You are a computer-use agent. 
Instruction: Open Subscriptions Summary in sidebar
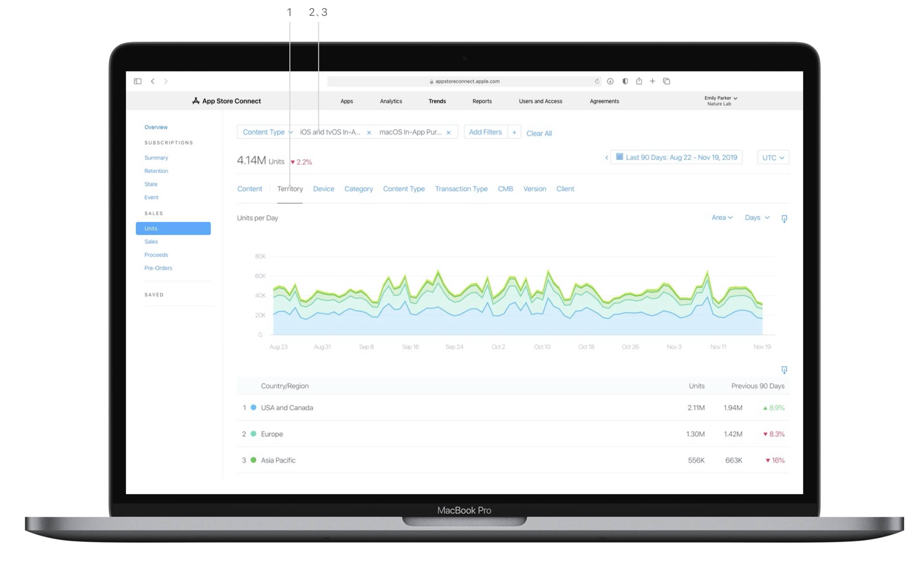click(156, 158)
